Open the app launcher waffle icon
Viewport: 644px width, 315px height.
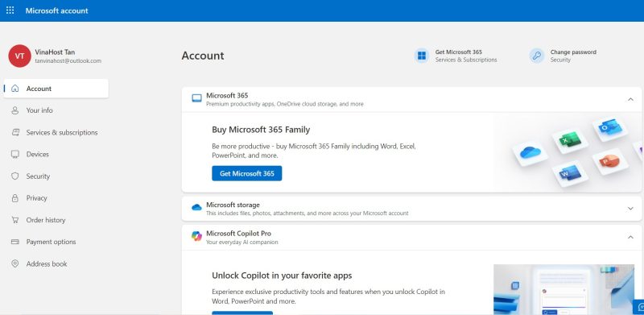(x=10, y=10)
